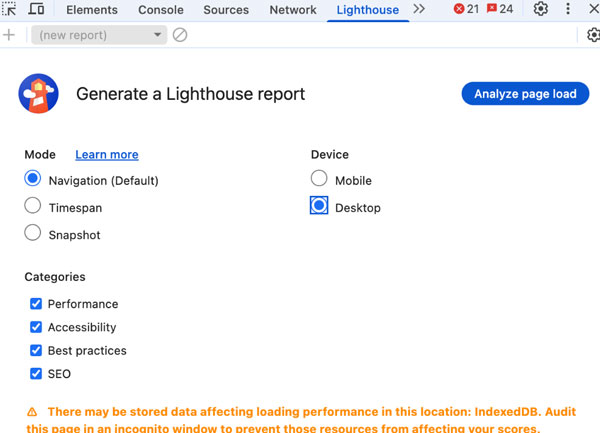Select the Snapshot mode

(x=33, y=233)
